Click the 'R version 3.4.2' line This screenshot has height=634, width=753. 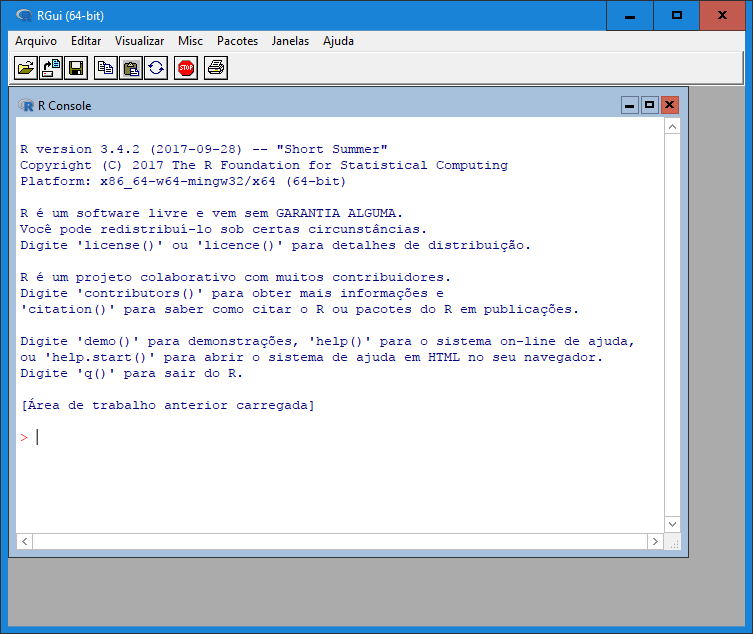[204, 149]
